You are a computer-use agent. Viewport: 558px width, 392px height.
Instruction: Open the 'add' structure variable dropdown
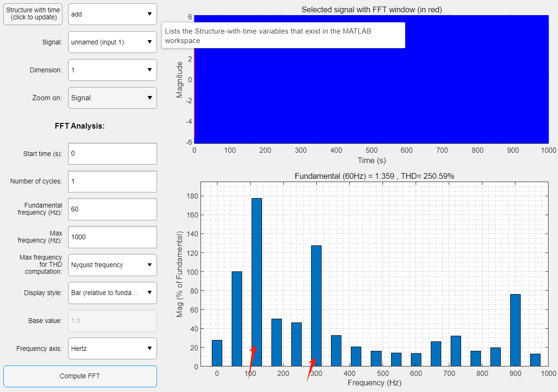tap(112, 14)
